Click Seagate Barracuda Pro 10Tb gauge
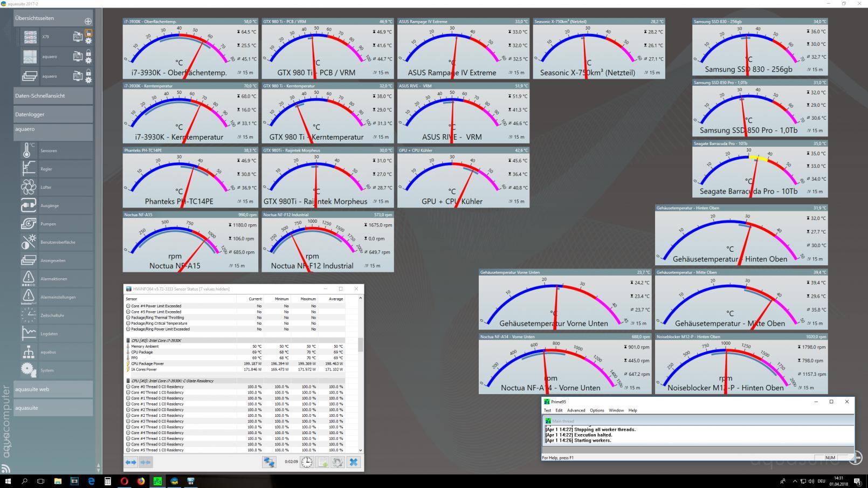868x488 pixels. 760,169
